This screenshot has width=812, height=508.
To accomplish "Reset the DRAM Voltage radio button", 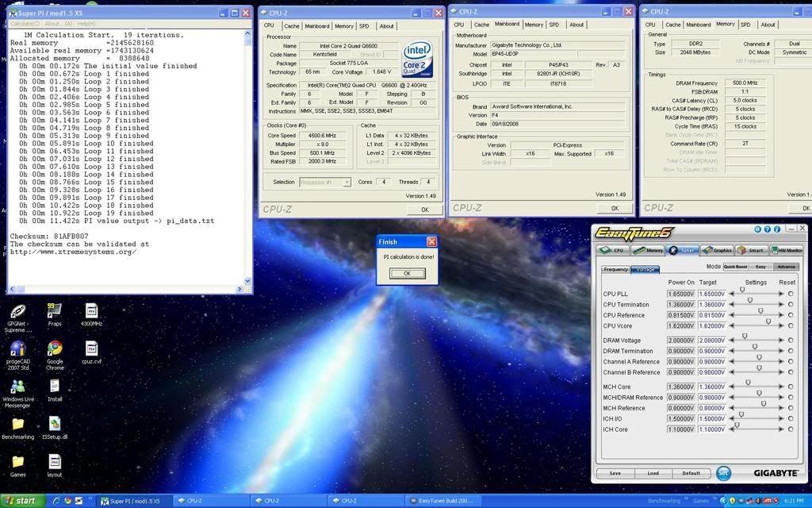I will [791, 341].
